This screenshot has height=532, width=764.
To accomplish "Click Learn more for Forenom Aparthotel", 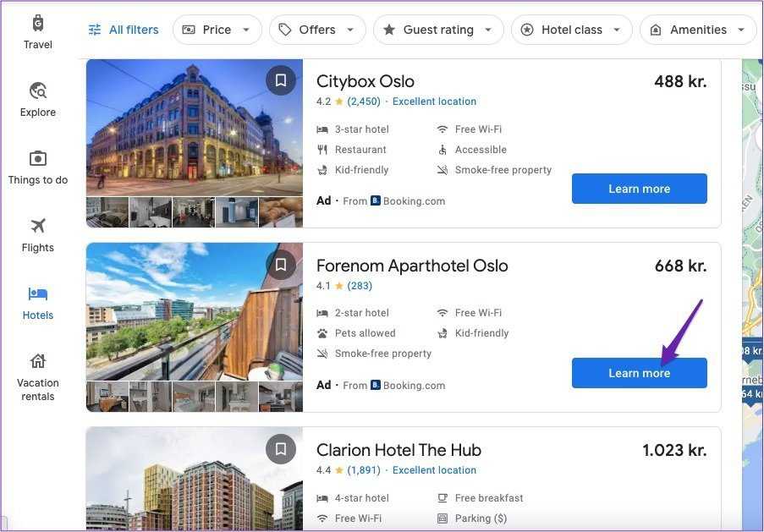I will (x=639, y=373).
